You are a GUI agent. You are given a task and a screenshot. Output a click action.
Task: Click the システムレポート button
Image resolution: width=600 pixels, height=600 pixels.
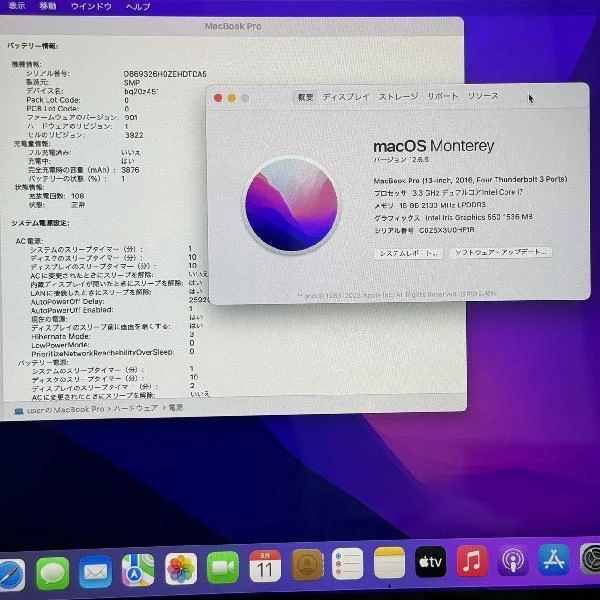(408, 253)
